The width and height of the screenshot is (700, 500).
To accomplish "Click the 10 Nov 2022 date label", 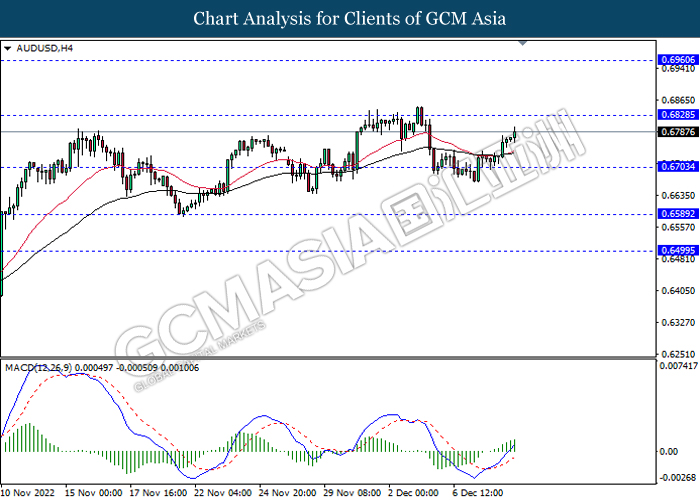I will [x=28, y=493].
